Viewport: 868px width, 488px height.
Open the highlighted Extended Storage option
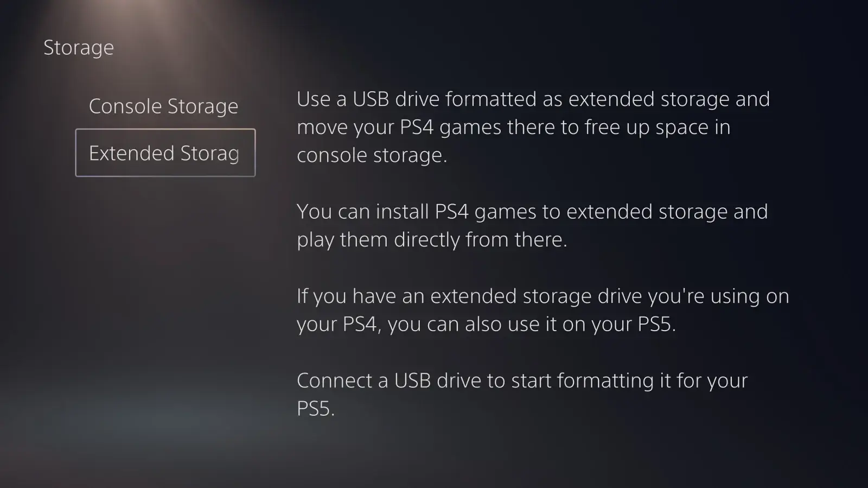[165, 153]
